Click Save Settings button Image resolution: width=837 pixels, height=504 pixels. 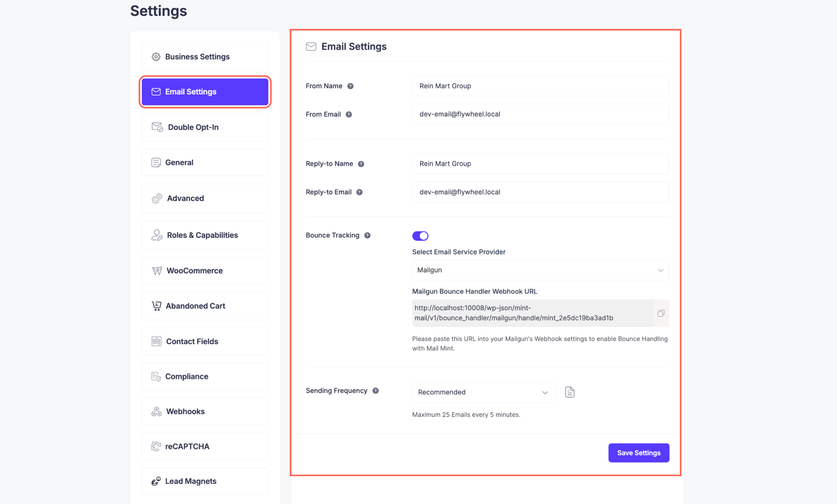coord(639,453)
